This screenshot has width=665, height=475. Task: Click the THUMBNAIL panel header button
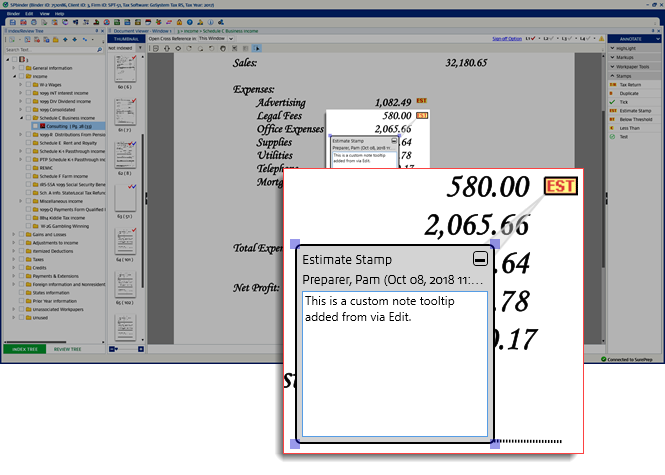click(x=126, y=39)
